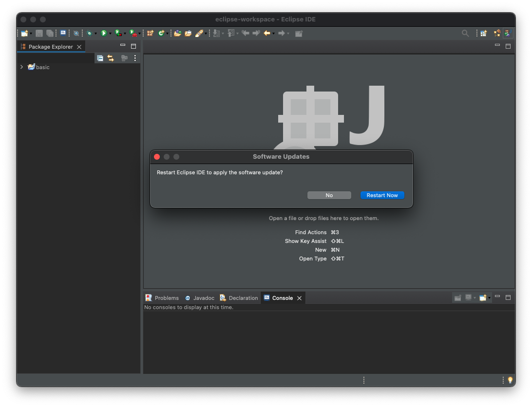Close the Package Explorer view tab

pyautogui.click(x=79, y=47)
